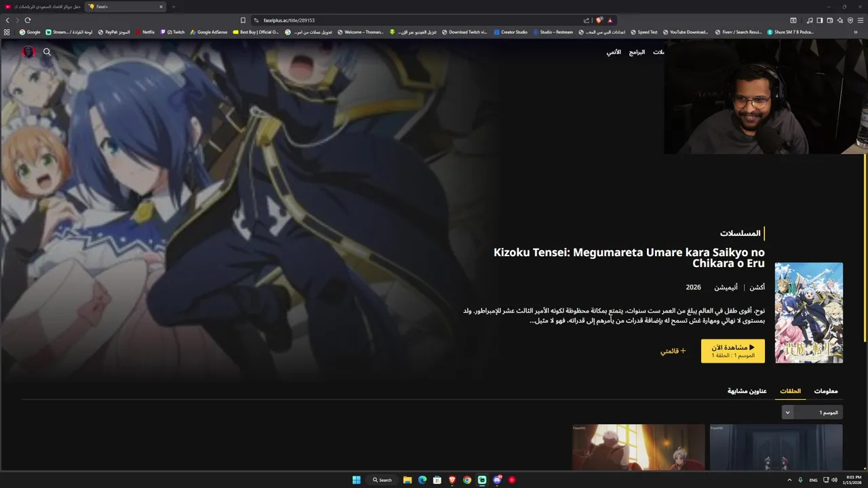The height and width of the screenshot is (488, 868).
Task: Reload the page with the refresh icon
Action: [x=27, y=20]
